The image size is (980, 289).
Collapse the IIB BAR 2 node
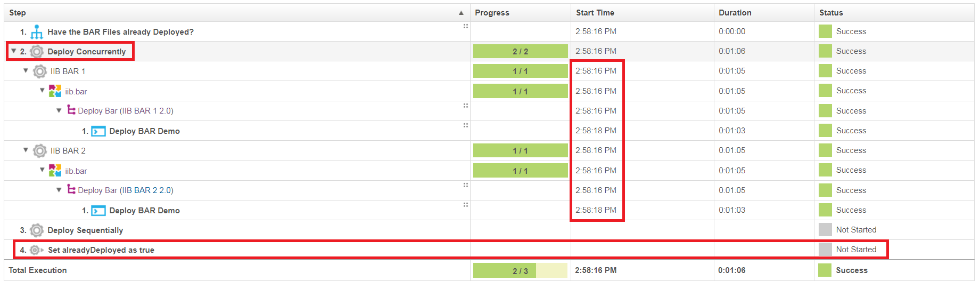26,150
